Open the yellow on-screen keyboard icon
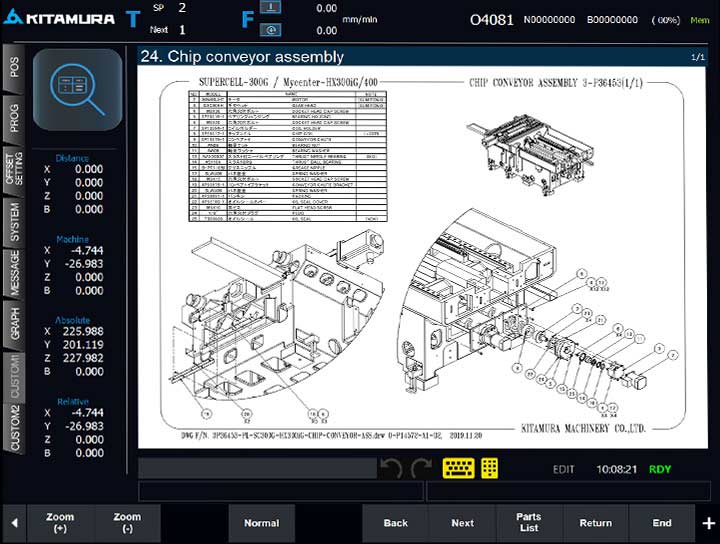 tap(458, 468)
